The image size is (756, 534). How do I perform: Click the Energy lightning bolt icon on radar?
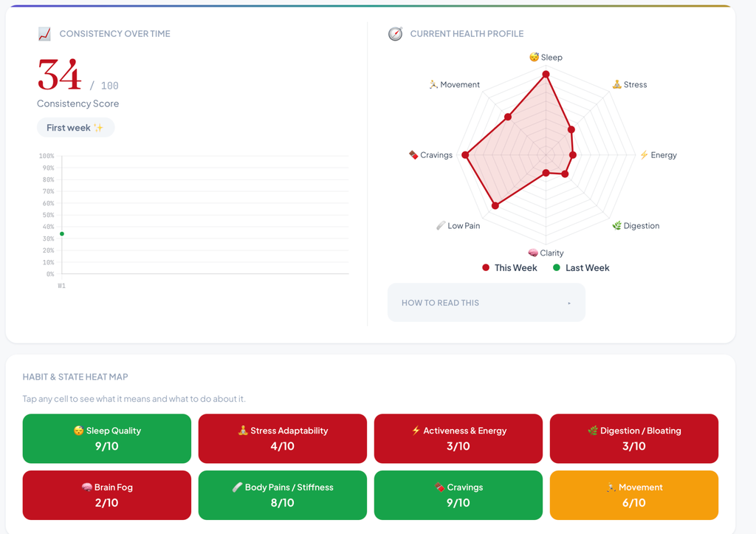click(x=644, y=155)
